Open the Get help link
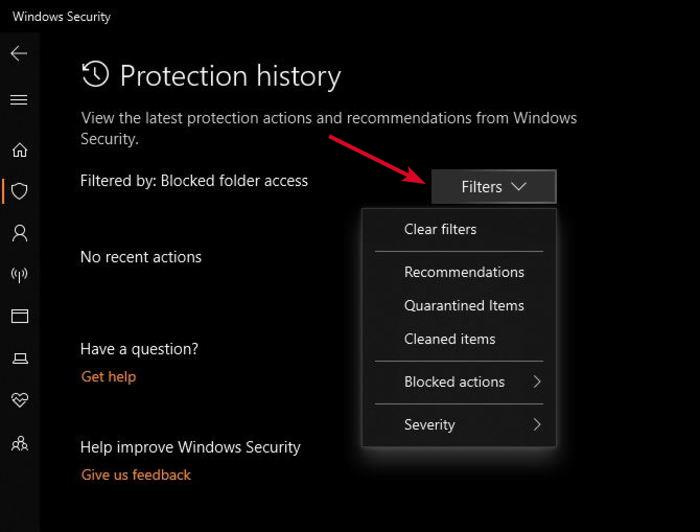 pyautogui.click(x=108, y=377)
